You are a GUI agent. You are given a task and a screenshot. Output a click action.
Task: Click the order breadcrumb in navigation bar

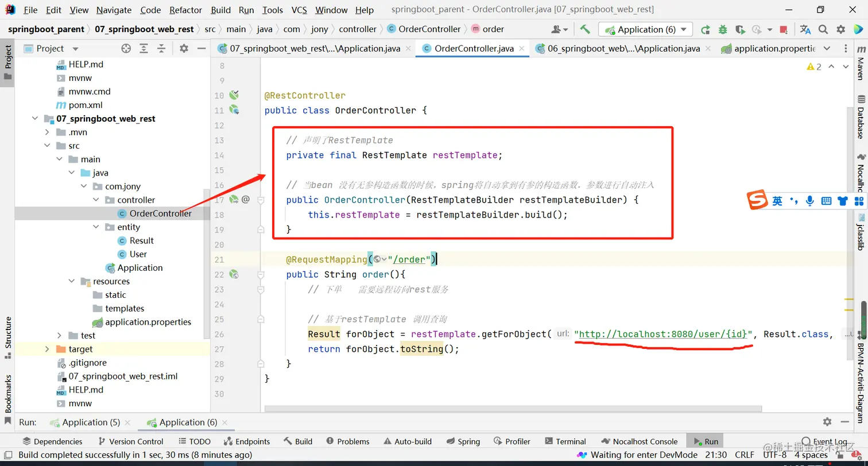[x=487, y=29]
